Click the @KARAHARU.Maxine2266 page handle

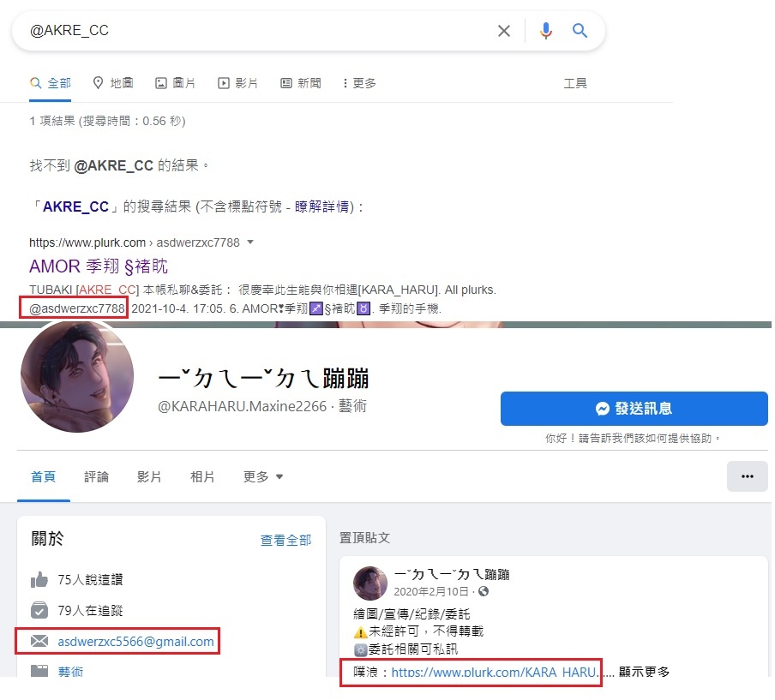pos(242,406)
